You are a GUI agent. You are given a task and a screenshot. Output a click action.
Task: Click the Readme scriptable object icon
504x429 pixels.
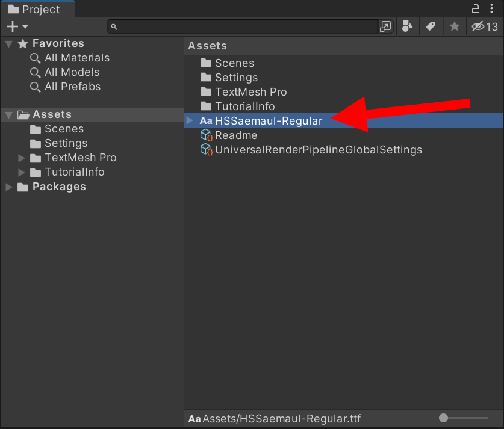pyautogui.click(x=207, y=135)
